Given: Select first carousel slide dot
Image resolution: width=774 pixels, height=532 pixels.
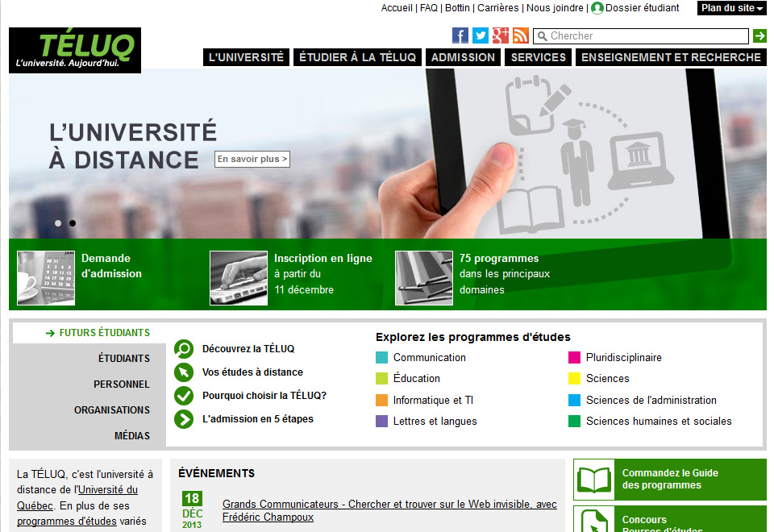Looking at the screenshot, I should pos(58,223).
